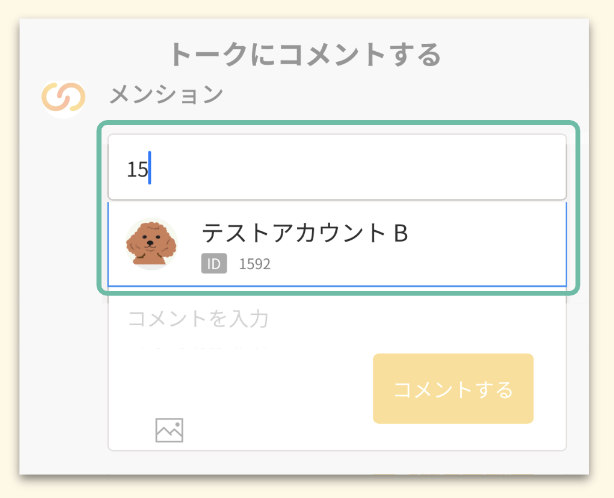Screen dimensions: 614x498
Task: Click the placeholder text コメントを入力
Action: coord(198,320)
